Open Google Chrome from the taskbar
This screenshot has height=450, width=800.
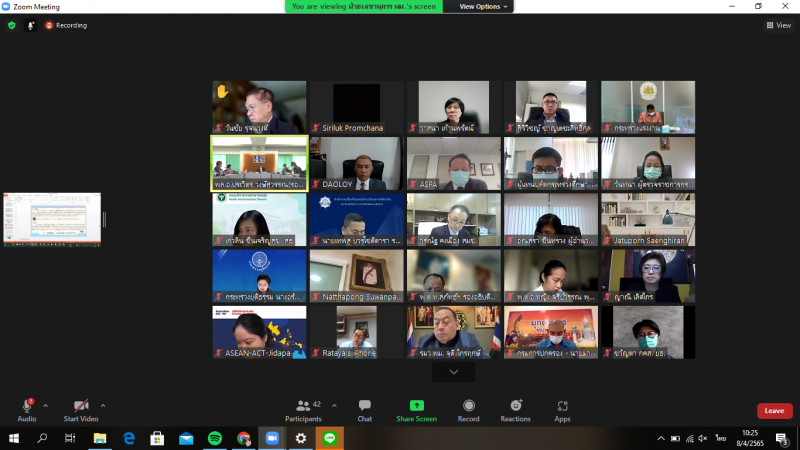pos(243,438)
